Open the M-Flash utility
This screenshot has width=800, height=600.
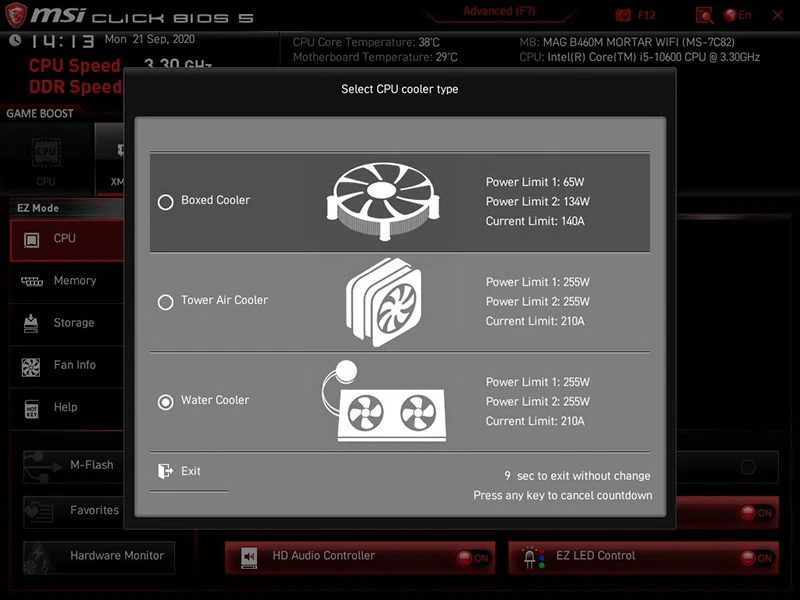[74, 466]
